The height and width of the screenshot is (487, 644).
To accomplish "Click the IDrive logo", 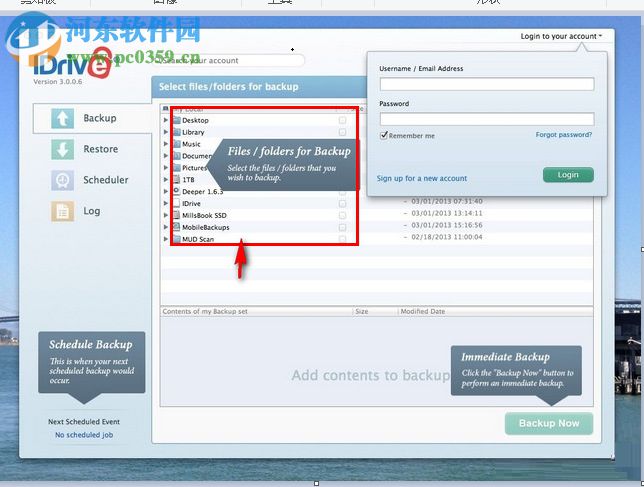I will tap(71, 63).
